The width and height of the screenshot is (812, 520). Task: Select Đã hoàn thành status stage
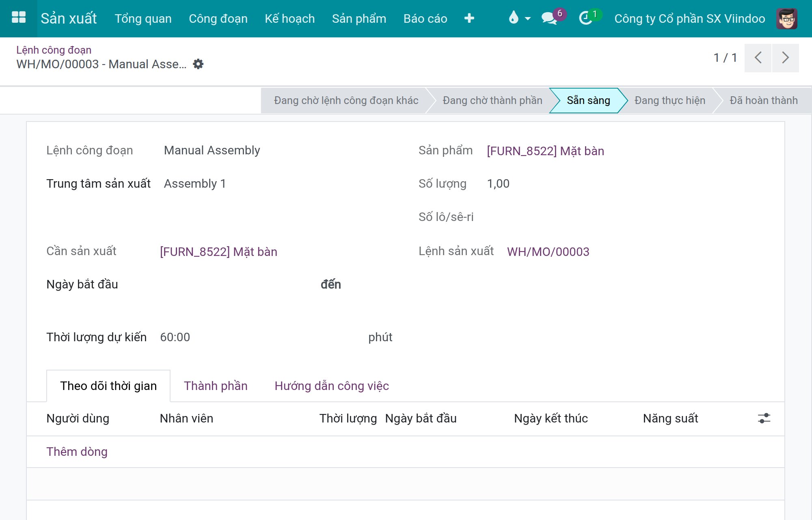[x=763, y=100]
